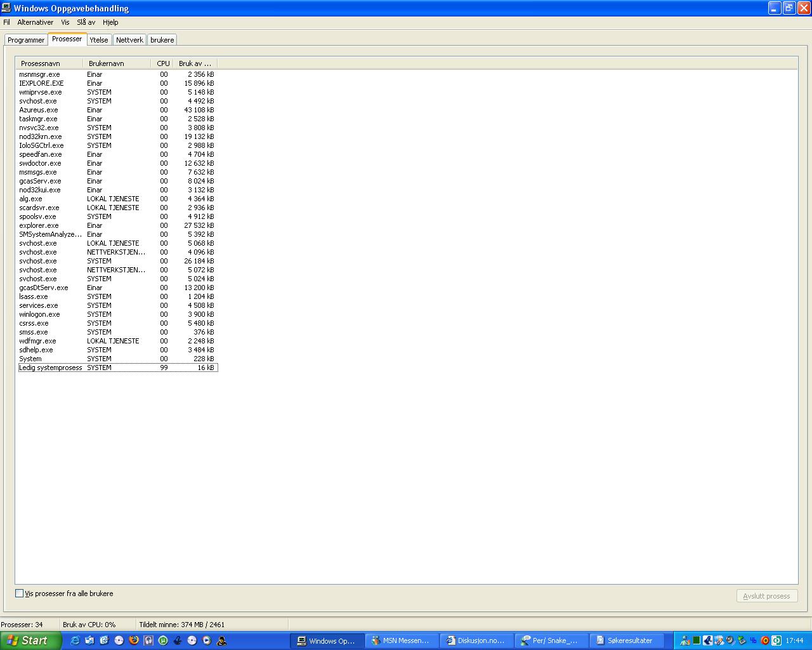Open the Hjelp menu

pos(110,22)
